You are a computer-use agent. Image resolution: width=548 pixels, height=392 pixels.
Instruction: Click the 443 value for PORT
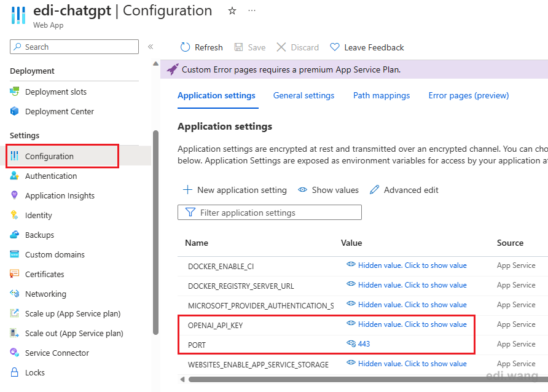coord(364,344)
